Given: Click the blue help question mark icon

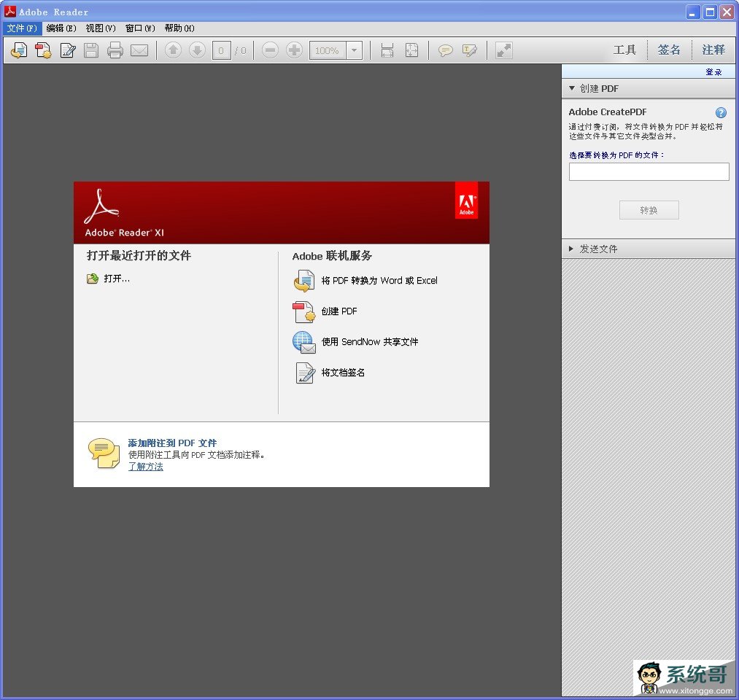Looking at the screenshot, I should [x=721, y=112].
